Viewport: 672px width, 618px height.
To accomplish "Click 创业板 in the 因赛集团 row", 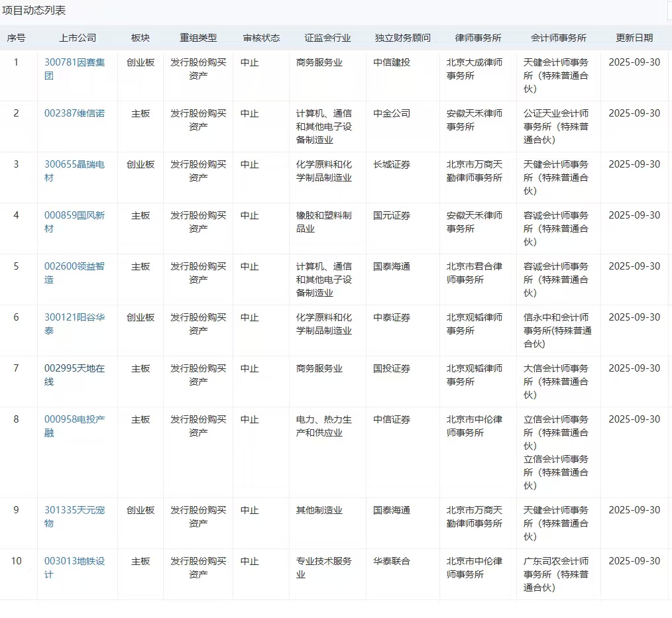I will (140, 62).
